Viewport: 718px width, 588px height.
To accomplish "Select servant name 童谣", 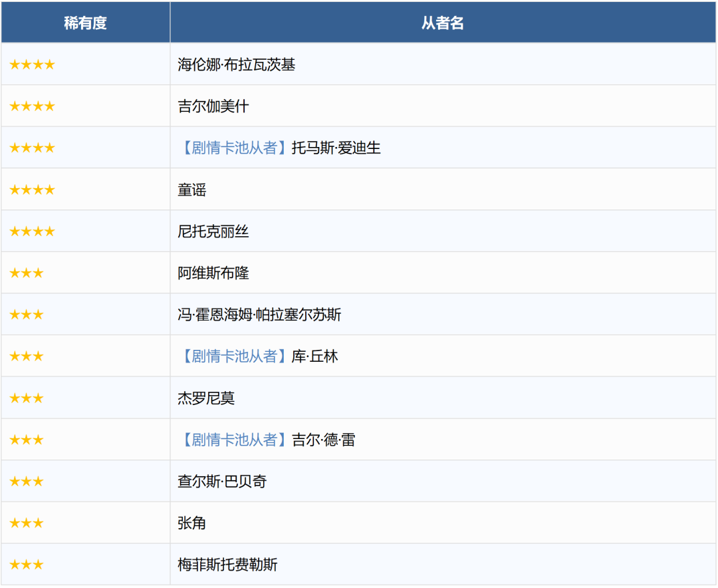I will [x=192, y=190].
